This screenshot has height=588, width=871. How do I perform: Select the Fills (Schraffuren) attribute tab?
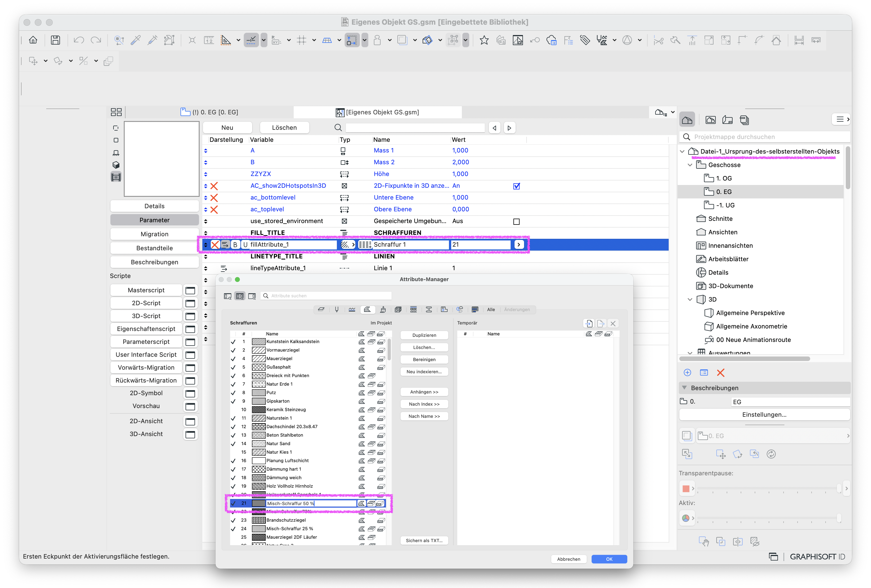[367, 309]
